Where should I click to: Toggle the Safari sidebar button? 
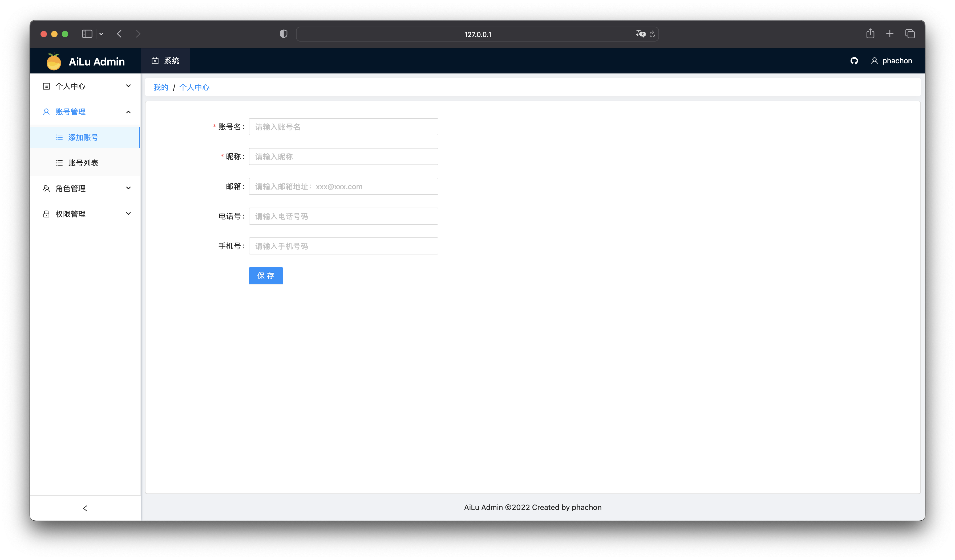pos(87,34)
